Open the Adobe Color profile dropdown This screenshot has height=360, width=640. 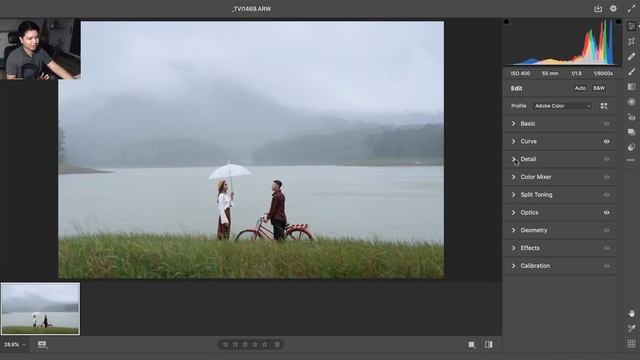point(562,106)
